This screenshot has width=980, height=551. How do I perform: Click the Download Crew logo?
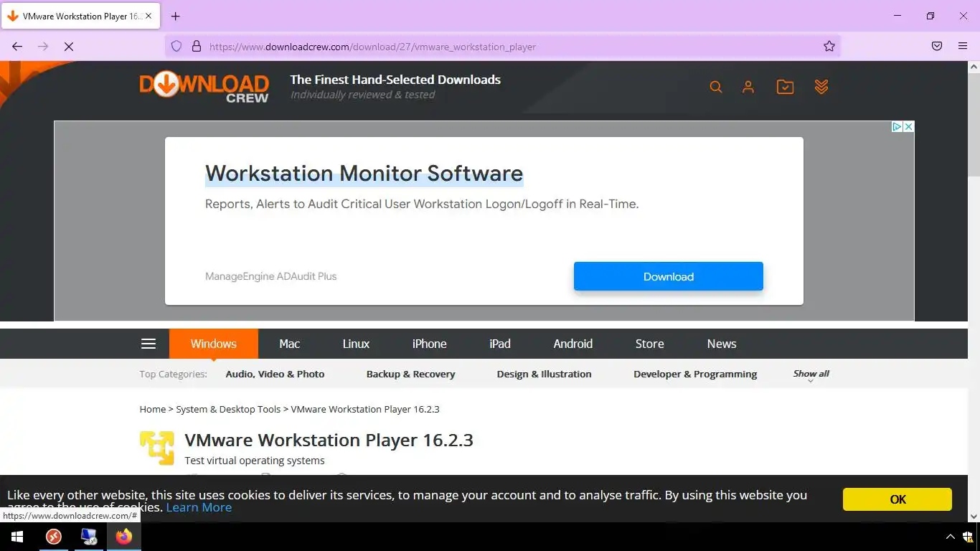[204, 88]
